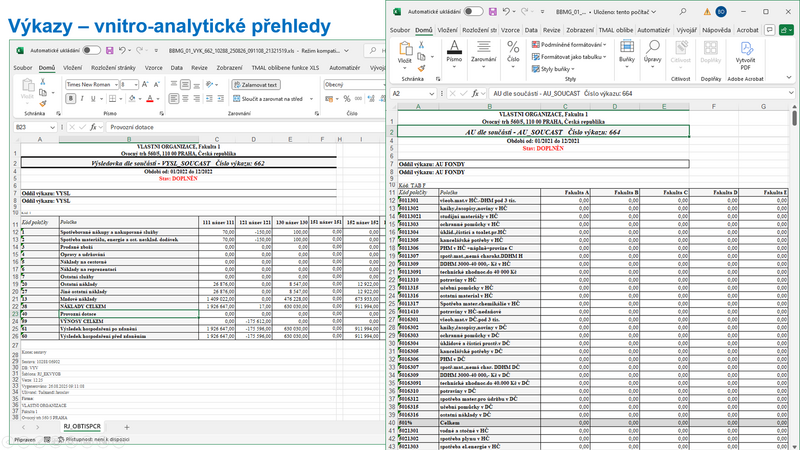Click Úpravy magnifier icon in right window
Viewport: 800px width, 450px height.
[653, 47]
